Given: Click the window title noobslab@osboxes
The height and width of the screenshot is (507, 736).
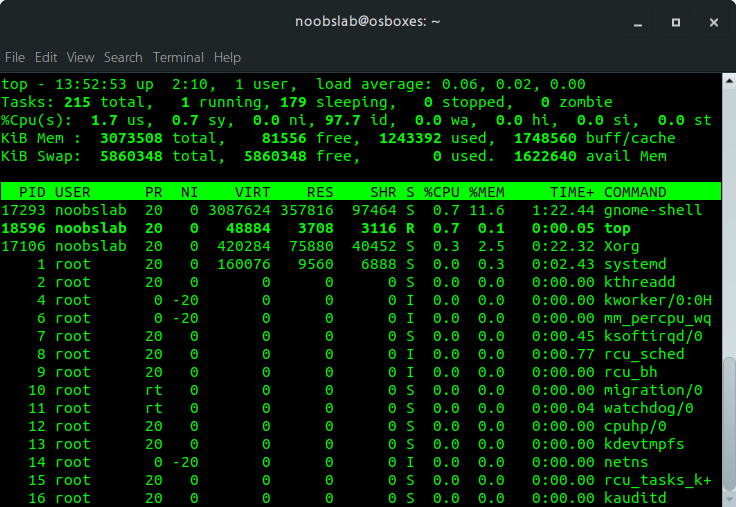Looking at the screenshot, I should pyautogui.click(x=368, y=22).
